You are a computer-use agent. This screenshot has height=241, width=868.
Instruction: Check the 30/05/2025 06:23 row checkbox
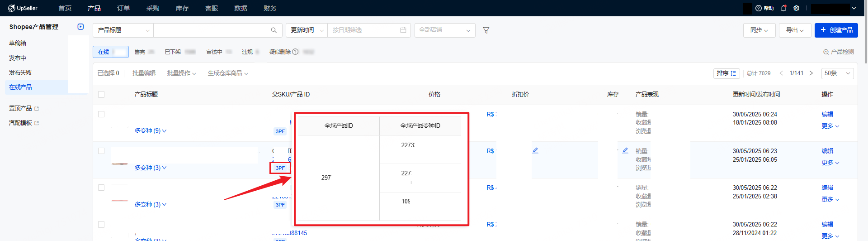(101, 151)
